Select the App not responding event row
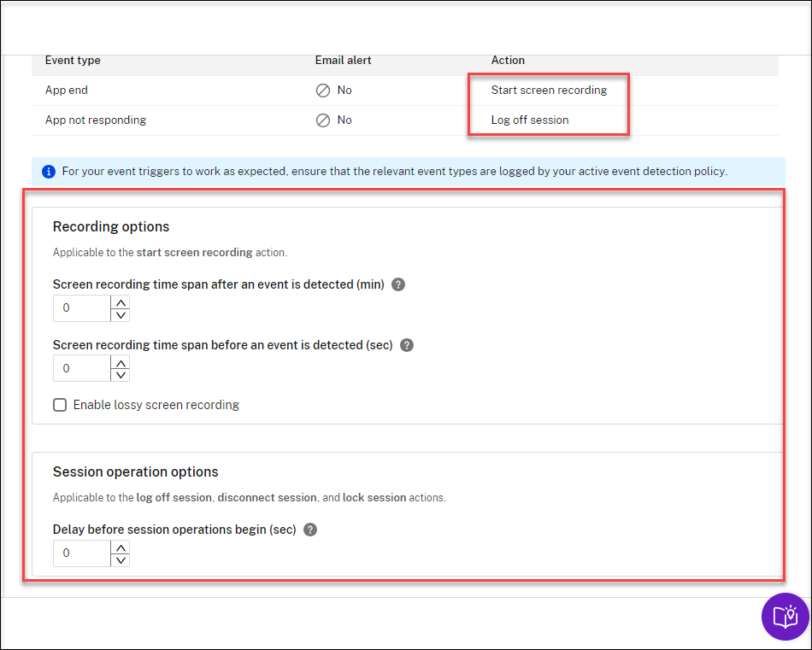This screenshot has height=650, width=812. click(x=96, y=120)
